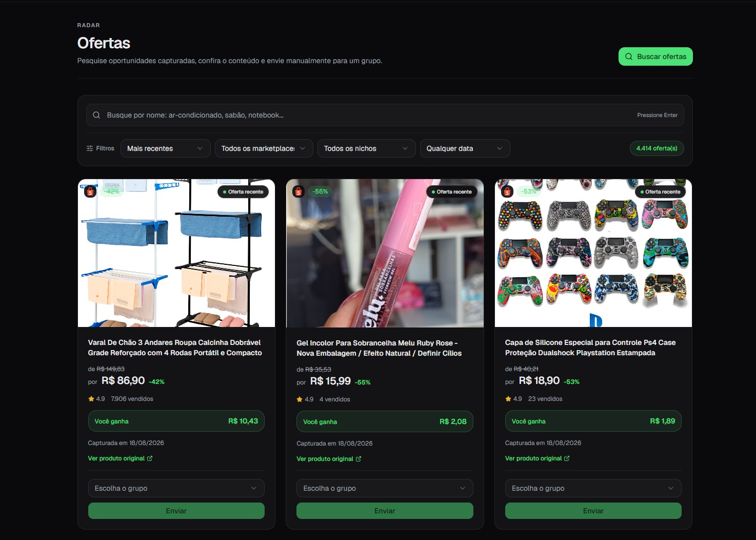Image resolution: width=756 pixels, height=540 pixels.
Task: Click Oferta recente badge on Varal de Chão card
Action: tap(243, 191)
